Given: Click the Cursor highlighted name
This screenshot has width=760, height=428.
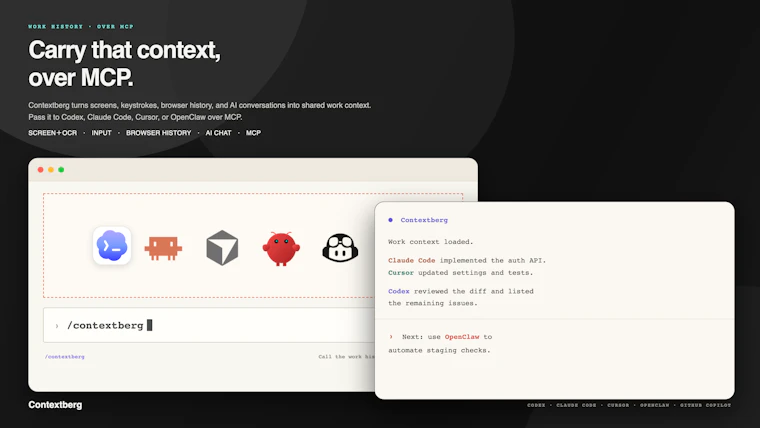Looking at the screenshot, I should point(401,273).
